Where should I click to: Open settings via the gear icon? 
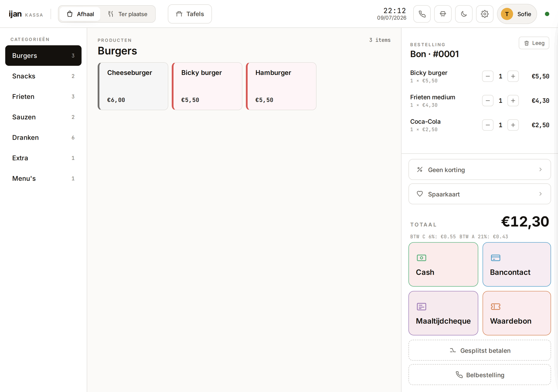(485, 14)
